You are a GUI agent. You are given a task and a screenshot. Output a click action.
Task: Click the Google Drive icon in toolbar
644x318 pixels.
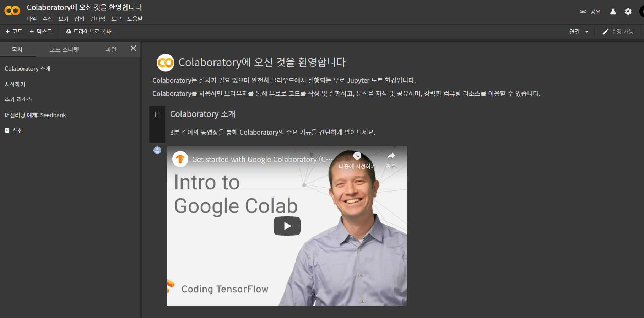[69, 32]
